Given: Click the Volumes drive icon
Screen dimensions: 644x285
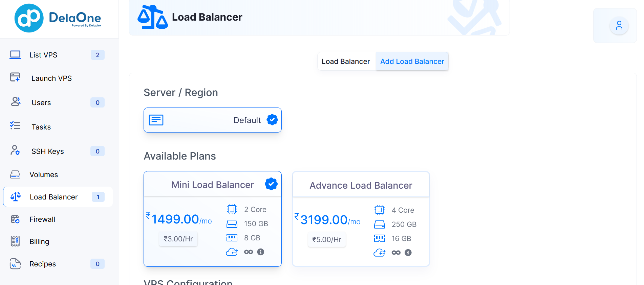Looking at the screenshot, I should pyautogui.click(x=15, y=174).
